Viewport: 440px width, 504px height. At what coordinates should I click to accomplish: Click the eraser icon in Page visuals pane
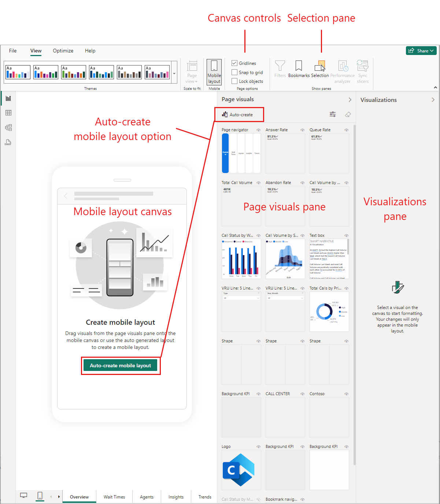[x=348, y=114]
